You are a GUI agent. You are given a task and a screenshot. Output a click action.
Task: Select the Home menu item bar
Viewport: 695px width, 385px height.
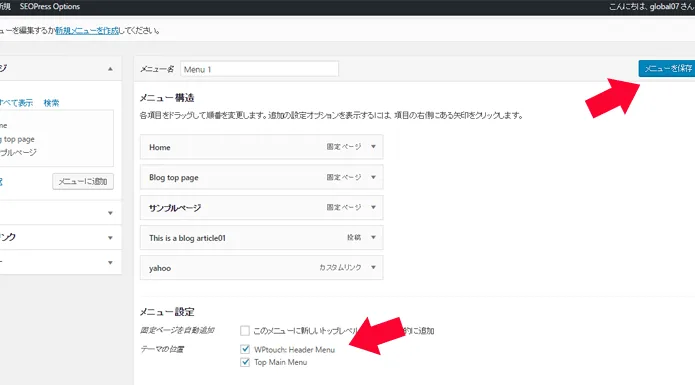[x=262, y=147]
